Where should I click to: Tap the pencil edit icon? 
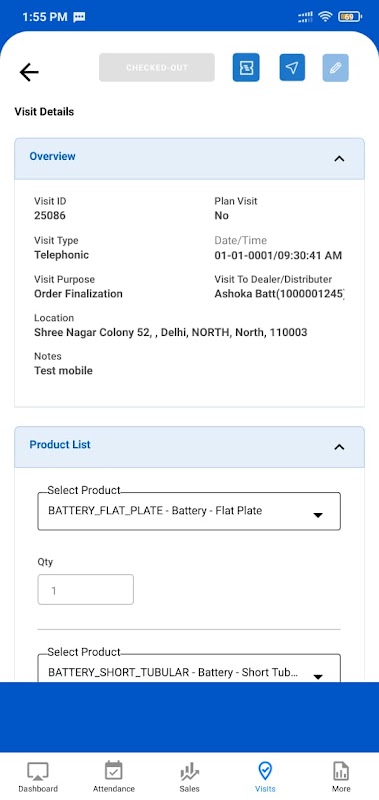point(336,67)
